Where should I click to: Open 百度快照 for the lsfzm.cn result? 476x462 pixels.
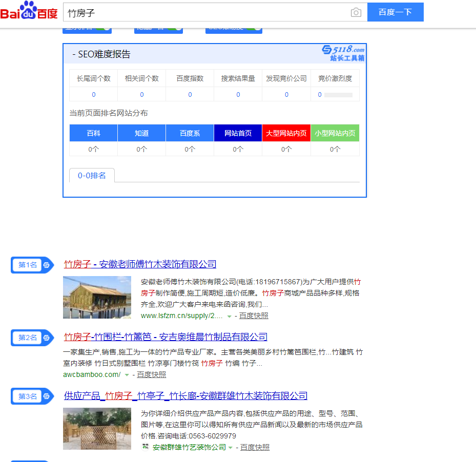tap(254, 316)
